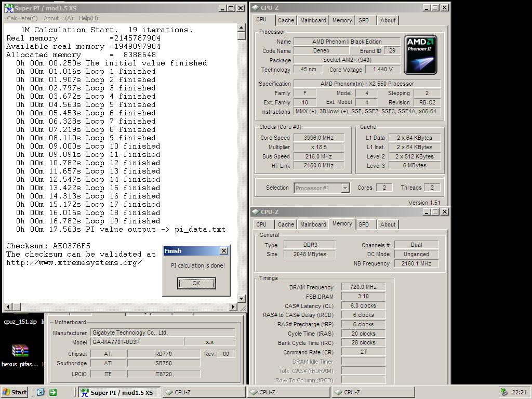Click the Windows Start button
The width and height of the screenshot is (532, 399).
click(14, 392)
